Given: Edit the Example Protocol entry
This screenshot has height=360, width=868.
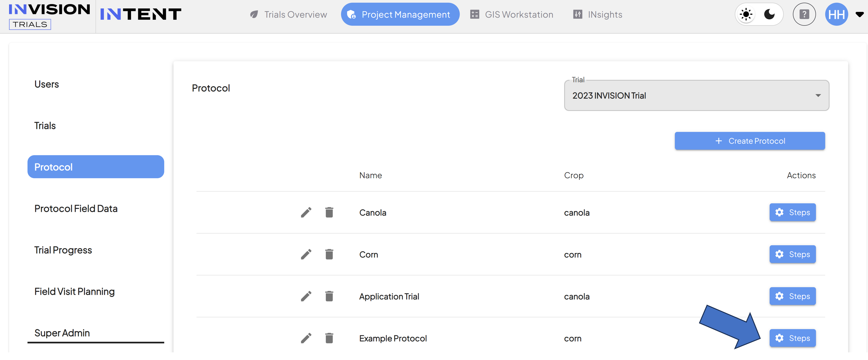Looking at the screenshot, I should tap(306, 338).
